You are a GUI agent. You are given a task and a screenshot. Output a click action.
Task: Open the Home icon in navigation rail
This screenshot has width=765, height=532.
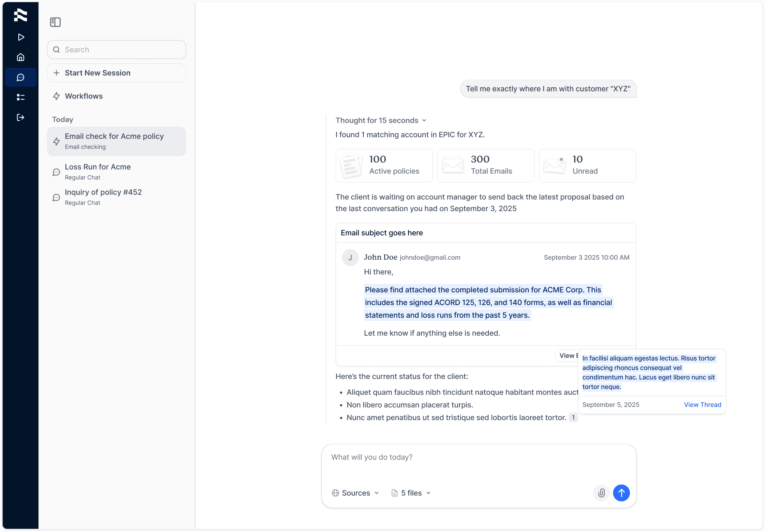pos(21,57)
